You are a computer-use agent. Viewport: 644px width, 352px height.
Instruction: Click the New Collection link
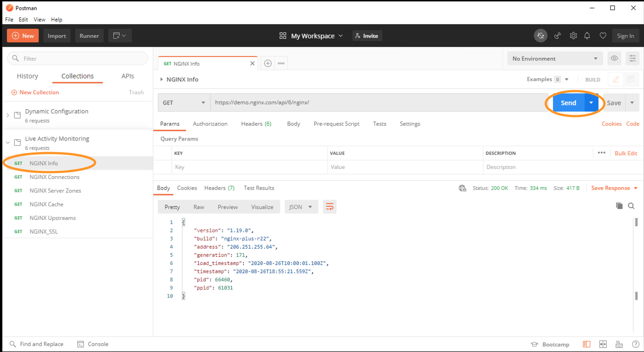coord(35,92)
